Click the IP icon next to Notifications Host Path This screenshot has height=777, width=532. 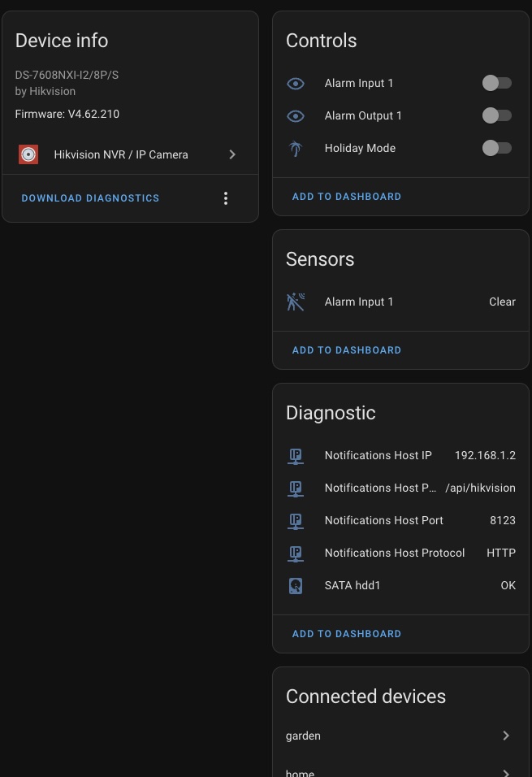point(296,488)
